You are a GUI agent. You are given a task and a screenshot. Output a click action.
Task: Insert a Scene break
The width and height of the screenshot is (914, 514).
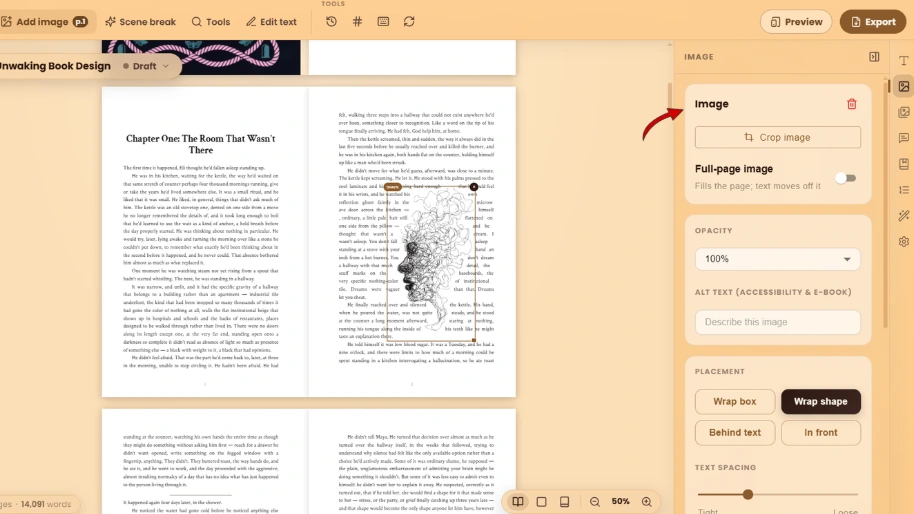pyautogui.click(x=140, y=22)
